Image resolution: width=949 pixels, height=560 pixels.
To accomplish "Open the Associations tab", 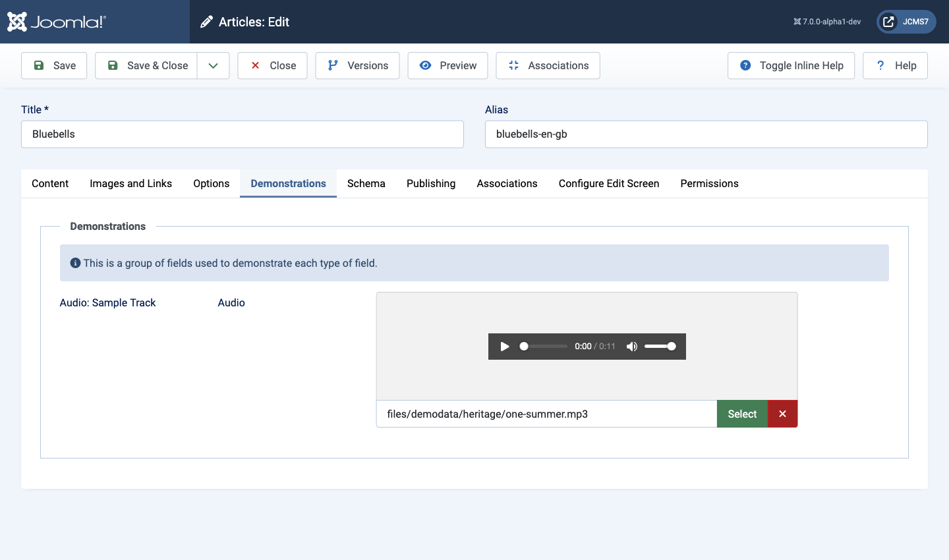I will (507, 183).
